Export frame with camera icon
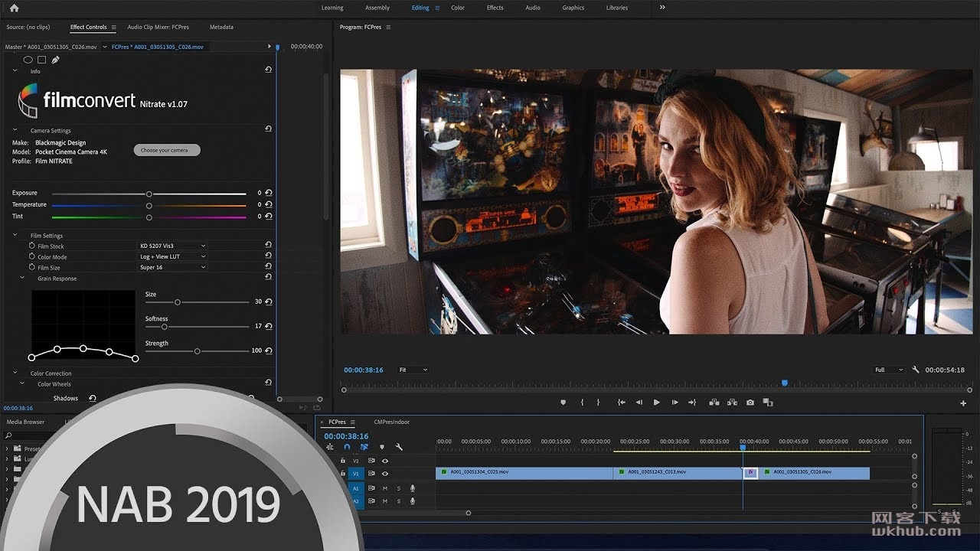The image size is (980, 551). 750,403
